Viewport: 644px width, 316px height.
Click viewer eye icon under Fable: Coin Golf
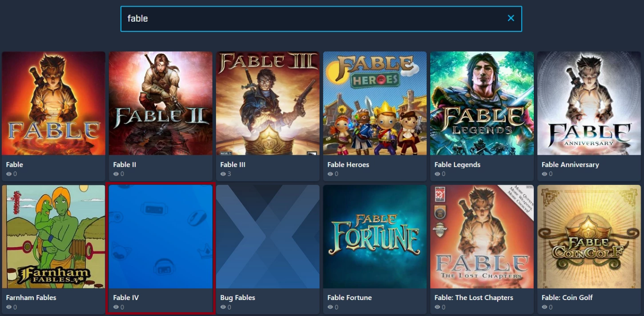(x=544, y=307)
